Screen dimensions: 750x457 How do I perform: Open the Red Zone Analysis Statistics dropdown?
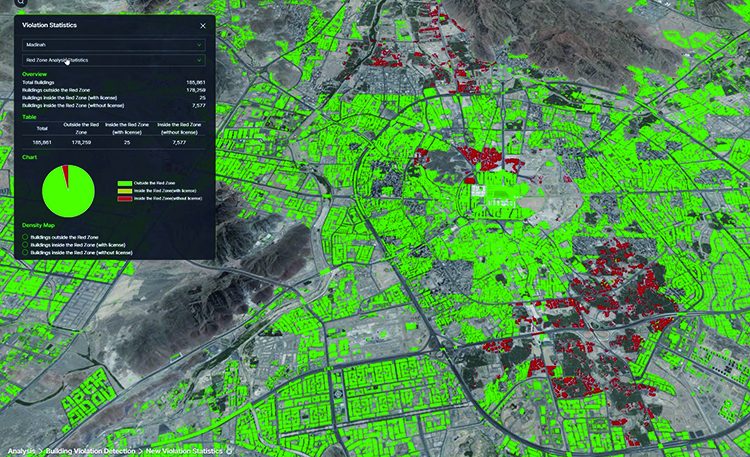[114, 60]
